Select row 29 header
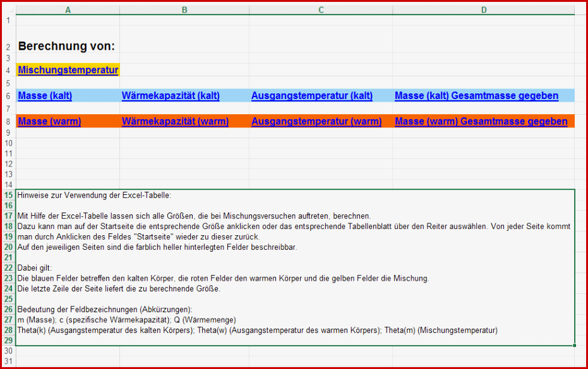Image resolution: width=588 pixels, height=369 pixels. point(8,341)
